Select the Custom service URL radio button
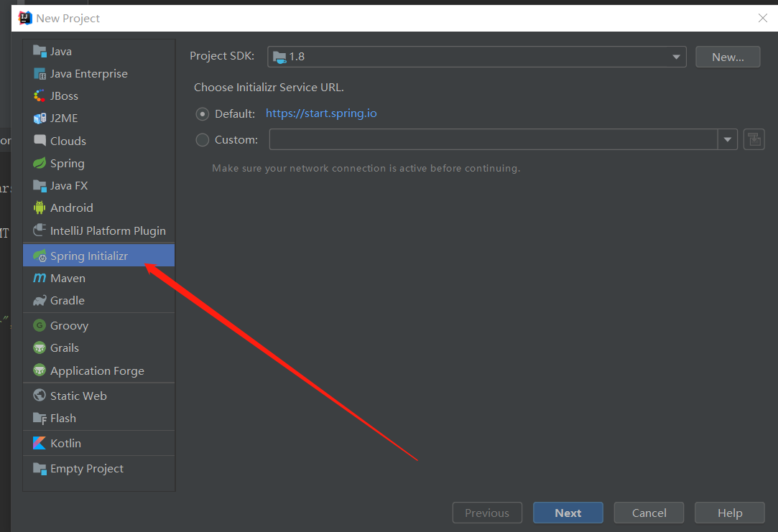 202,140
